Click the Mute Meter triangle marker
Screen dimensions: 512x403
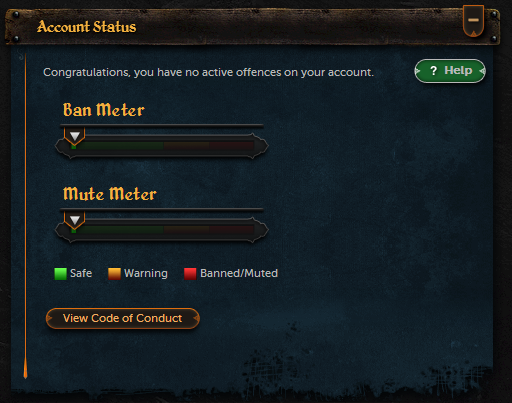tap(75, 220)
